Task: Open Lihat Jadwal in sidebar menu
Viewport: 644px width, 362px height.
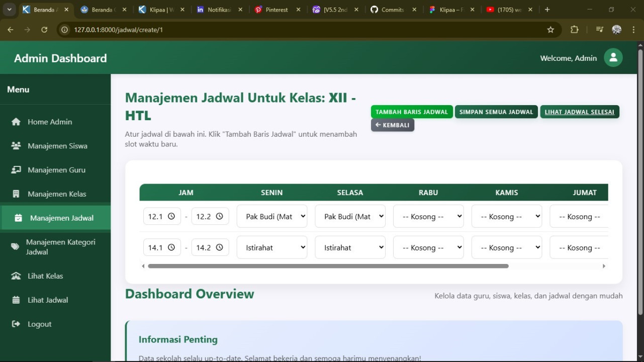Action: (x=48, y=300)
